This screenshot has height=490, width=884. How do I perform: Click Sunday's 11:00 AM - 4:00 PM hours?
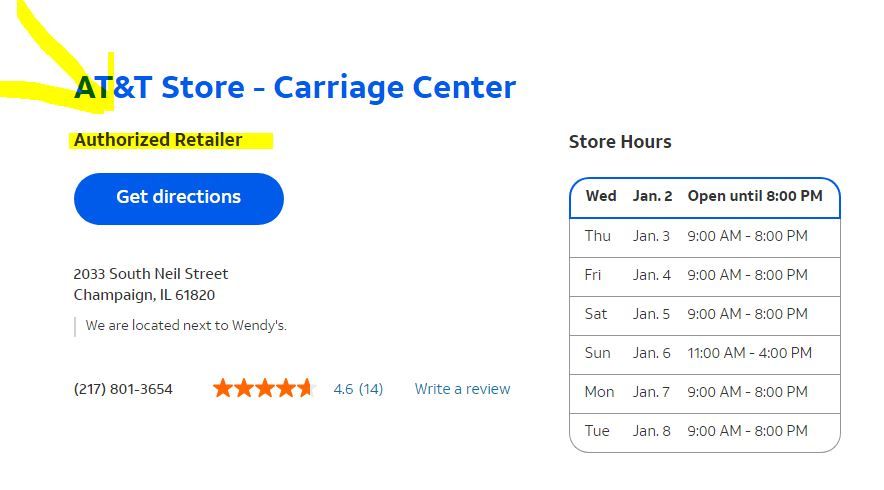pyautogui.click(x=749, y=353)
